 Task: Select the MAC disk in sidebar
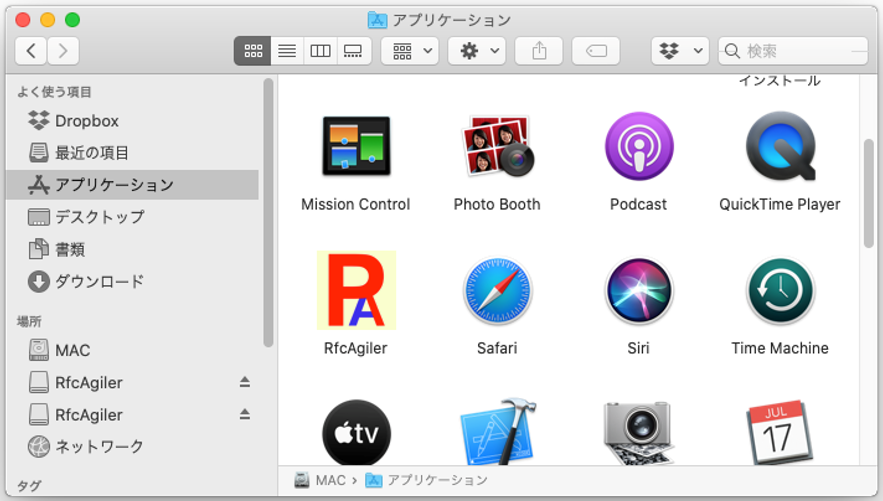click(x=132, y=350)
